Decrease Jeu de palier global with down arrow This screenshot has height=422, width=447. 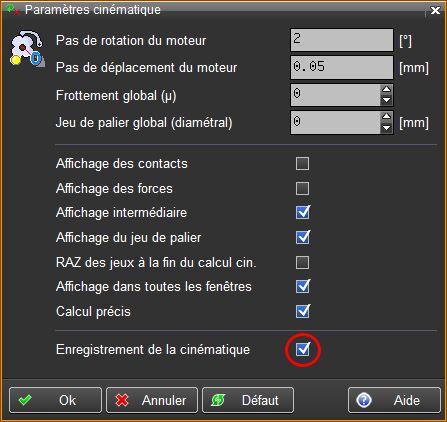[386, 128]
